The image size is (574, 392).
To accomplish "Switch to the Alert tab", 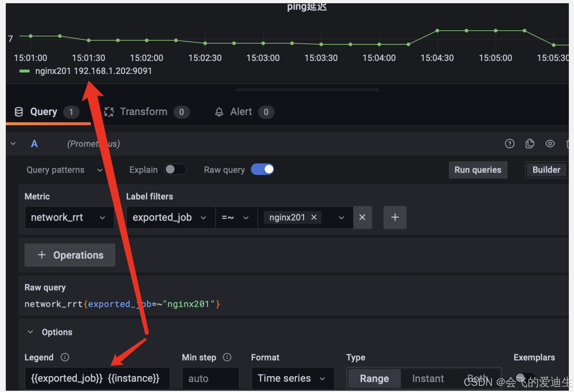I will click(x=244, y=112).
